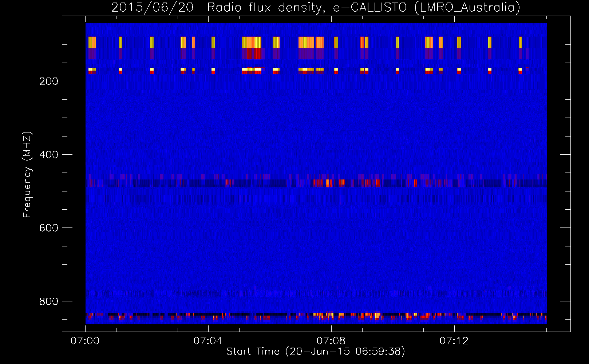Click the '400' frequency tick label
589x364 pixels.
click(x=49, y=155)
